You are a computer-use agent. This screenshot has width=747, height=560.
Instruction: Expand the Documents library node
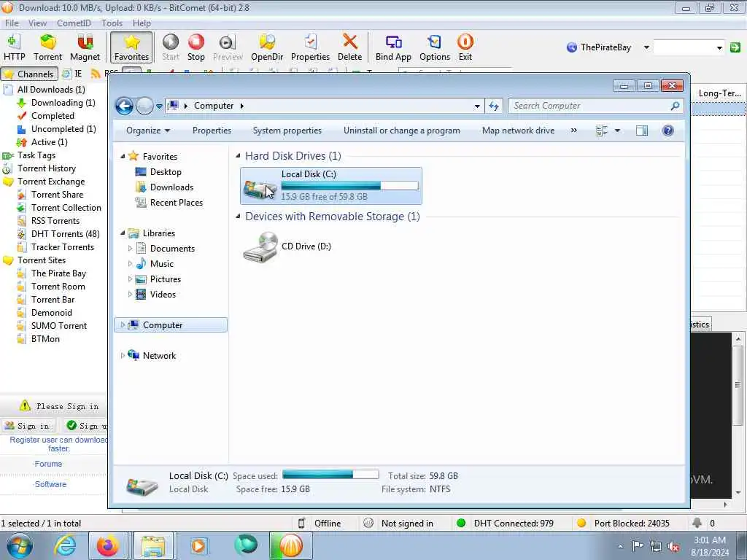click(x=130, y=248)
